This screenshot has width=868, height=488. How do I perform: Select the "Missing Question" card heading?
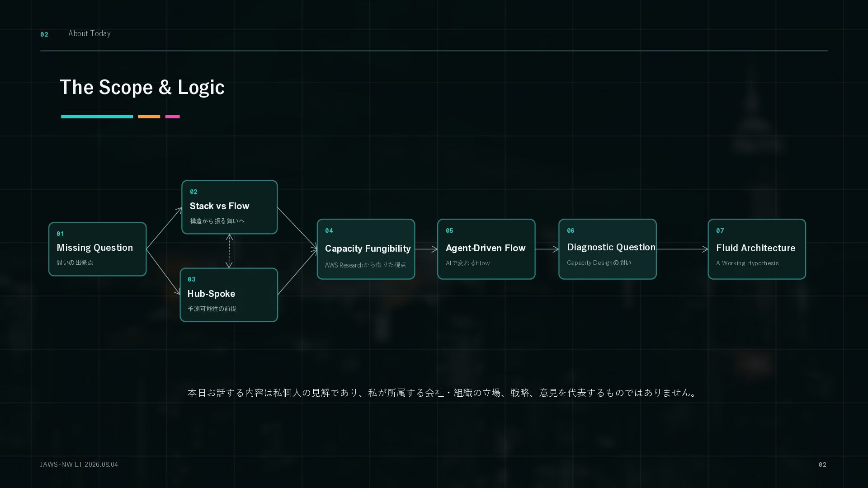pyautogui.click(x=95, y=248)
